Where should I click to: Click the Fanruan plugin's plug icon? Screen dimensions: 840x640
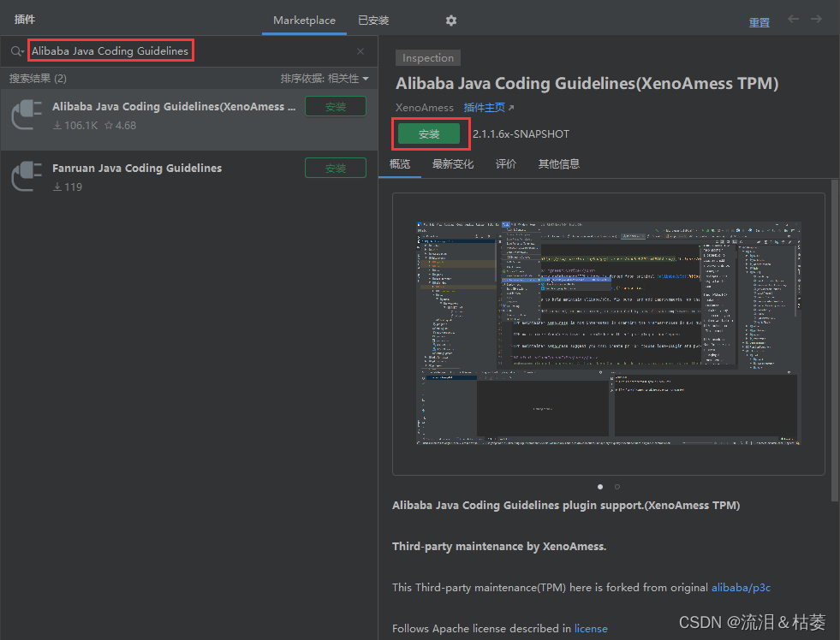(27, 176)
